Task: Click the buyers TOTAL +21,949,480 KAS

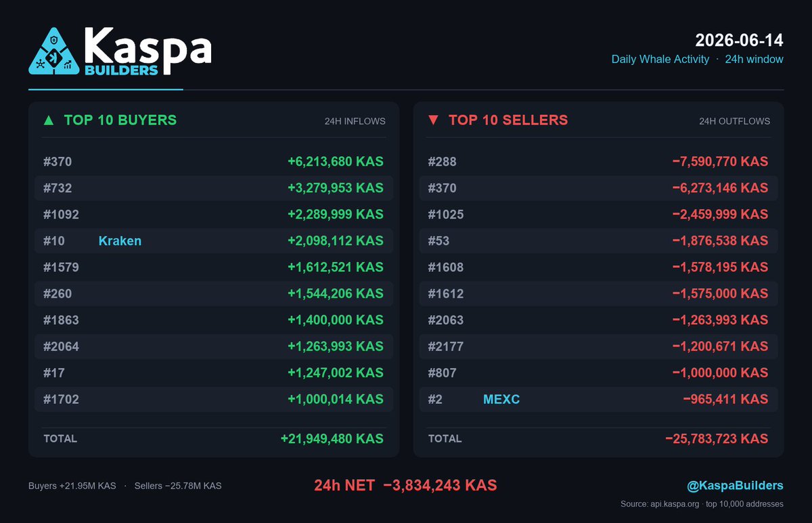Action: 332,438
